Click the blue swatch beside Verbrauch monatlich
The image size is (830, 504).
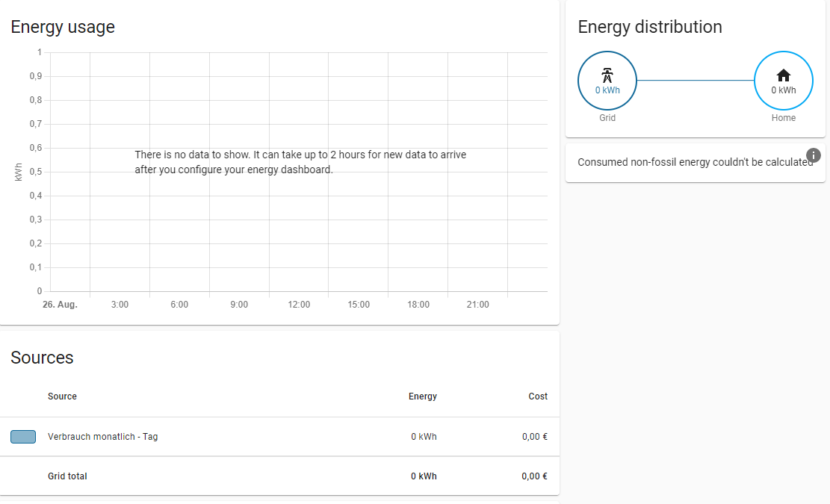[23, 437]
